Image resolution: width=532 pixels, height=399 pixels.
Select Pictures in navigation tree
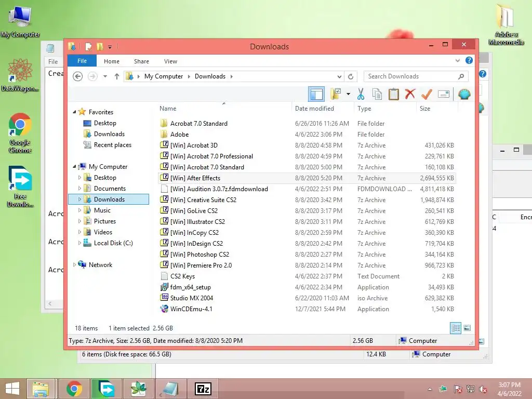pos(105,221)
